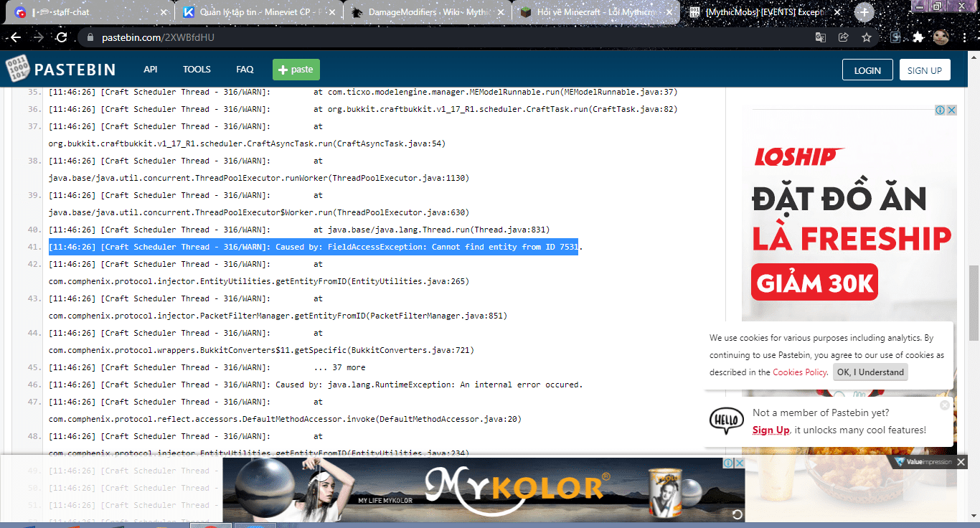This screenshot has height=528, width=980.
Task: Click the LOGIN button
Action: [867, 70]
